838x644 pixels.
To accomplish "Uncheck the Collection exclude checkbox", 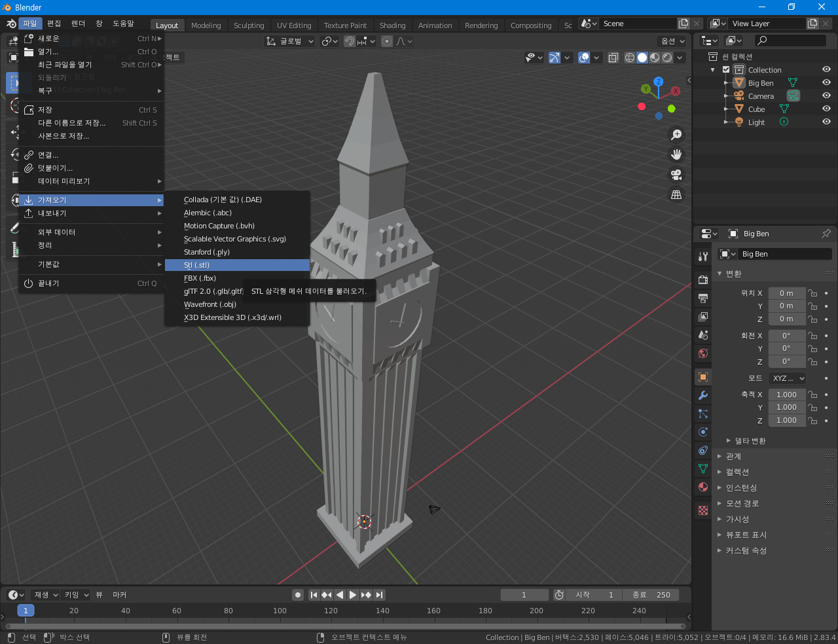I will click(x=726, y=69).
